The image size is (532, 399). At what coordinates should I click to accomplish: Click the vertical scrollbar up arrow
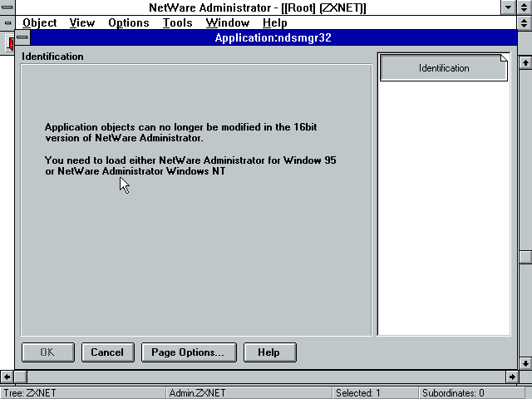[x=525, y=63]
